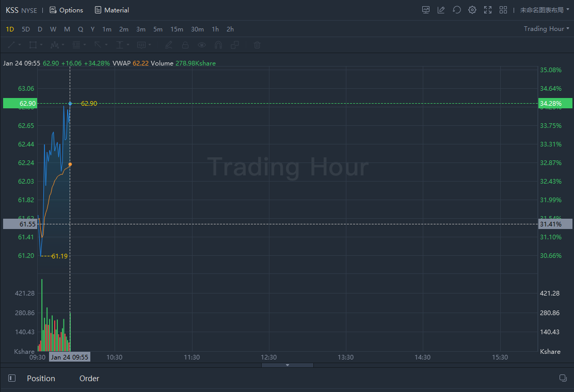Toggle the lock drawings icon
The image size is (574, 392).
pos(185,45)
